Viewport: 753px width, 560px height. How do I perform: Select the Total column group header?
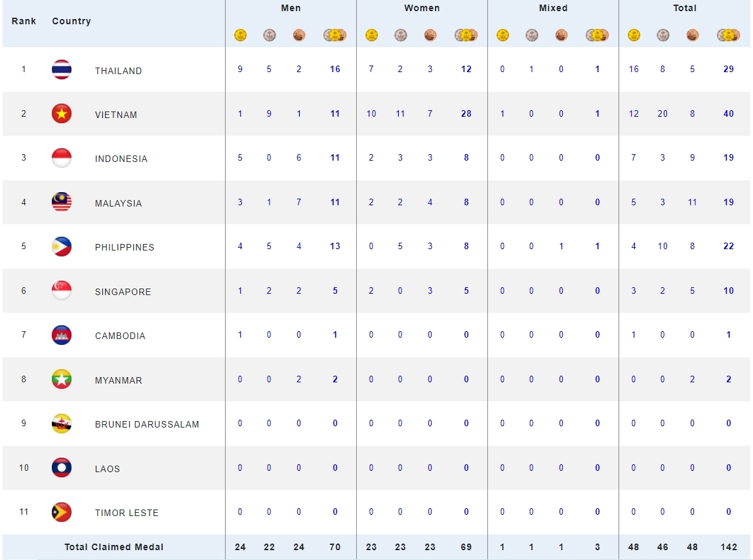[685, 8]
